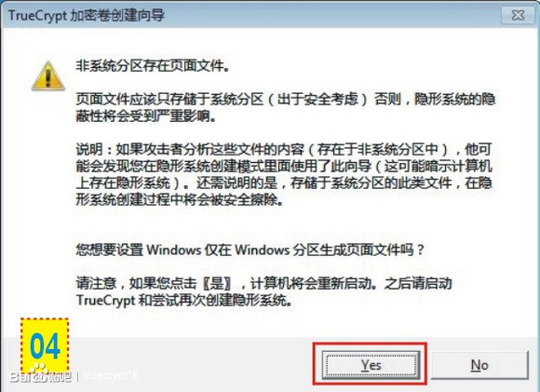Click the Baidu paw logo watermark
The width and height of the screenshot is (540, 392).
tap(38, 373)
